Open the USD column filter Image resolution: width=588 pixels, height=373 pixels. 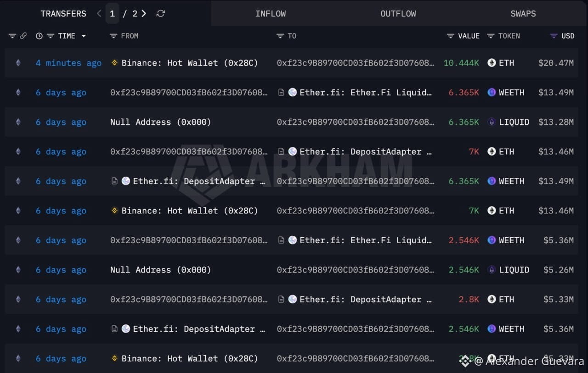tap(554, 36)
